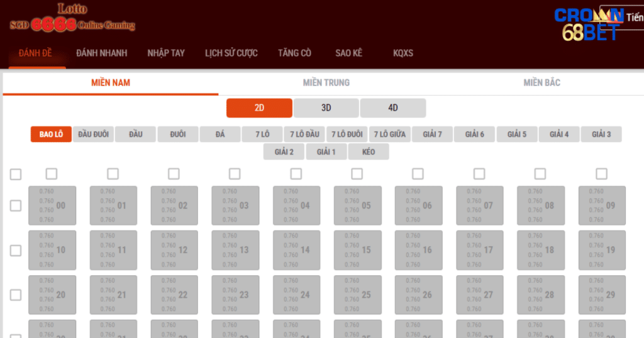The image size is (644, 338).
Task: Select number tile 07
Action: [479, 205]
